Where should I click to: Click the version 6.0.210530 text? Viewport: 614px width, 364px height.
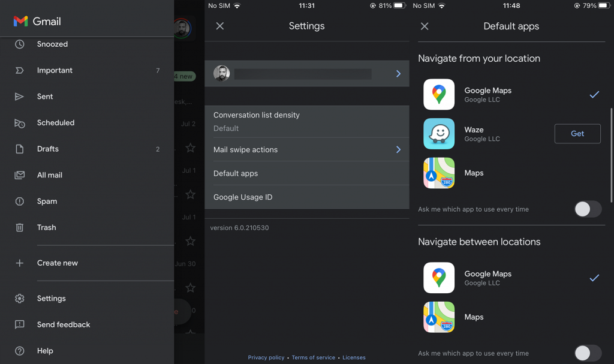[239, 228]
